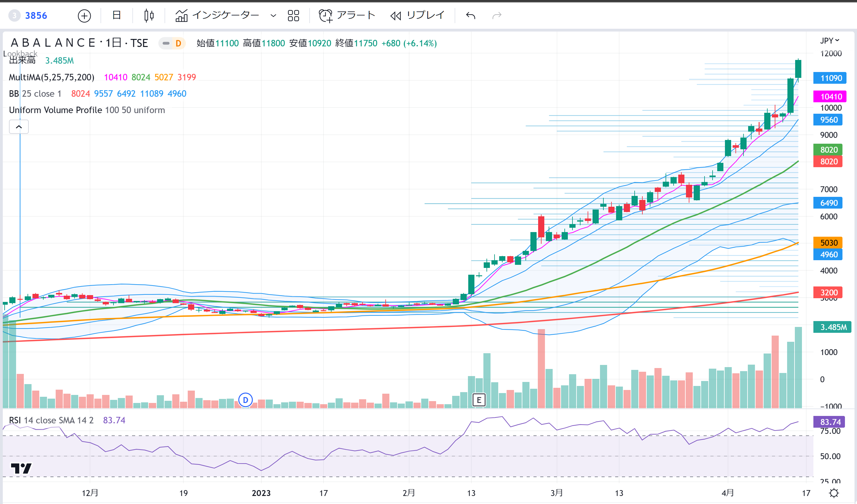Click the 6490 blue price label
857x504 pixels.
pyautogui.click(x=828, y=203)
